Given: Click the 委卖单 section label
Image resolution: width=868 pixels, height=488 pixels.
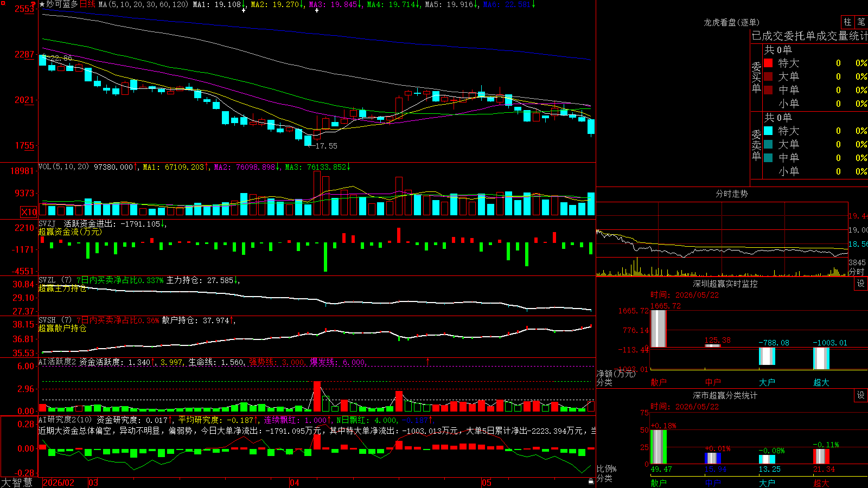Looking at the screenshot, I should click(x=756, y=145).
